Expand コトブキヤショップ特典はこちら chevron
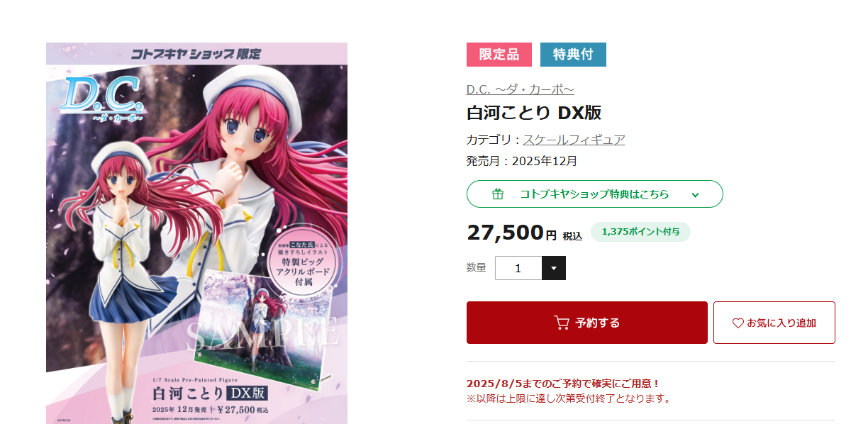The height and width of the screenshot is (424, 868). 696,194
